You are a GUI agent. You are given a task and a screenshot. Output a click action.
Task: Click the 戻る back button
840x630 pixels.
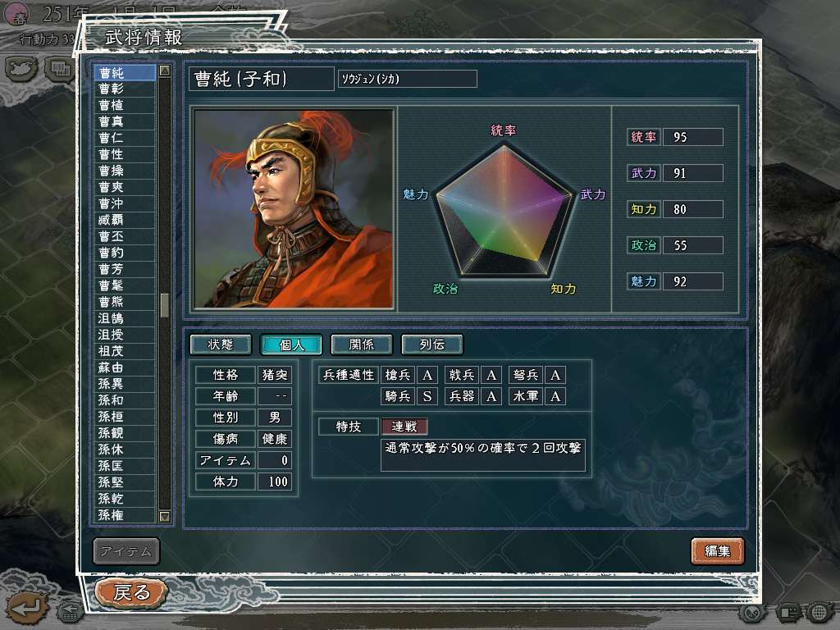(132, 592)
